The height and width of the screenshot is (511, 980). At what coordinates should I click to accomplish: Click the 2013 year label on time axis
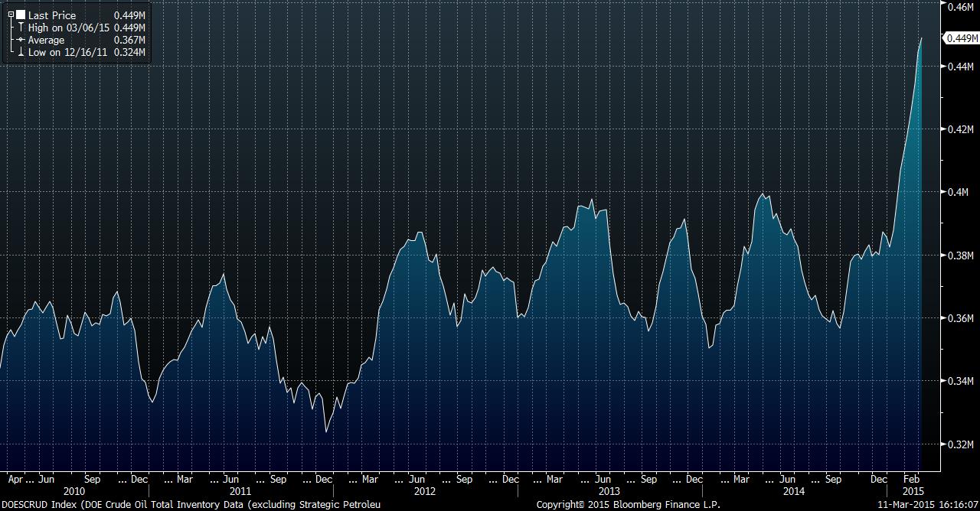click(609, 491)
